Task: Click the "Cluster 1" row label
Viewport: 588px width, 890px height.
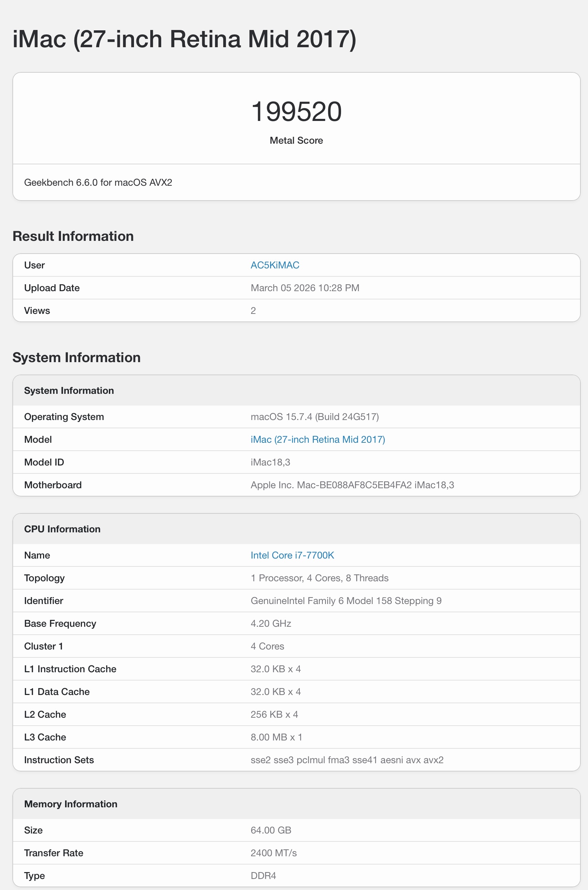Action: [x=43, y=646]
